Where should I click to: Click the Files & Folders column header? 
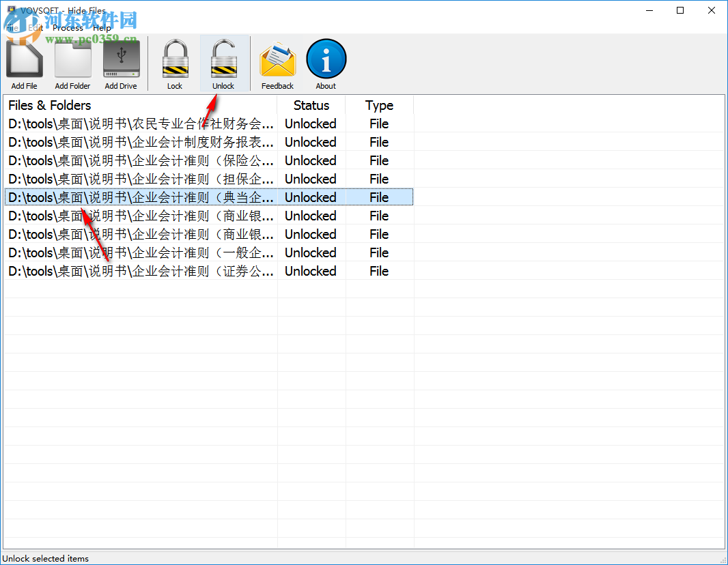tap(49, 105)
